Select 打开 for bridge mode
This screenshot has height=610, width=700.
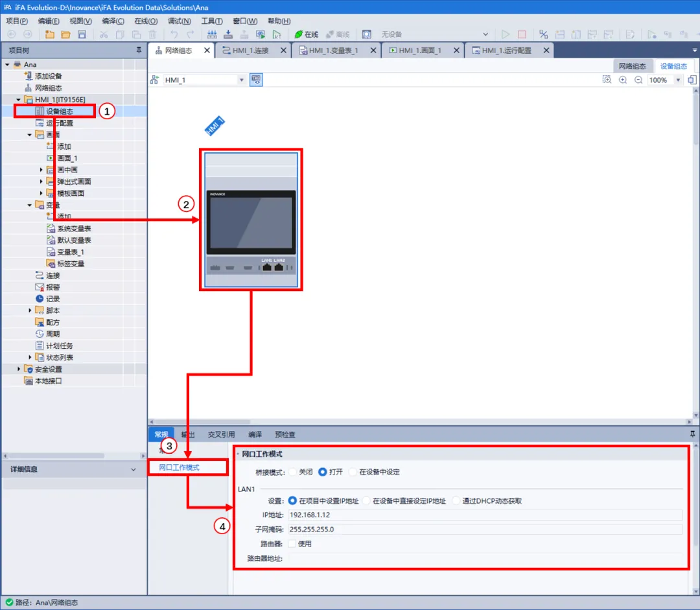coord(322,472)
